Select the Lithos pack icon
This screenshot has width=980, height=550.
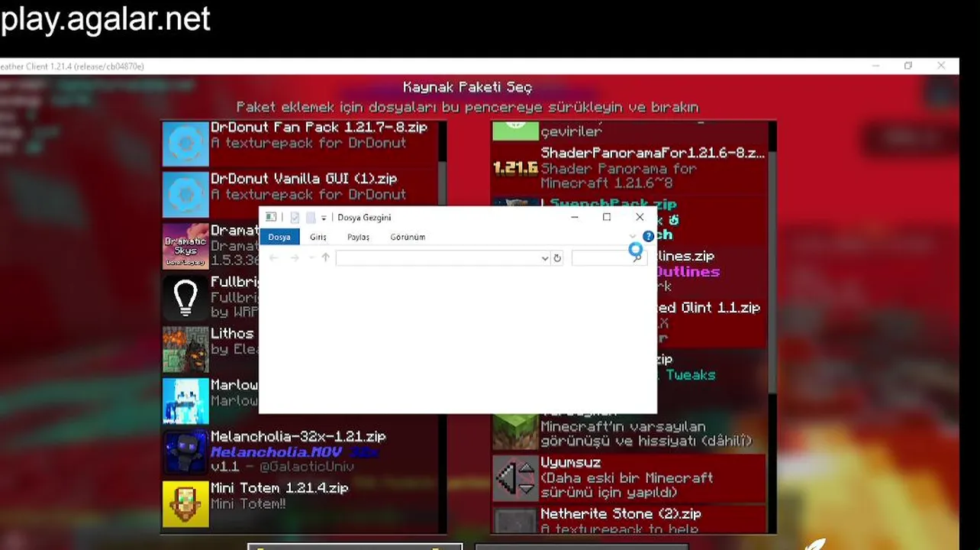tap(185, 349)
